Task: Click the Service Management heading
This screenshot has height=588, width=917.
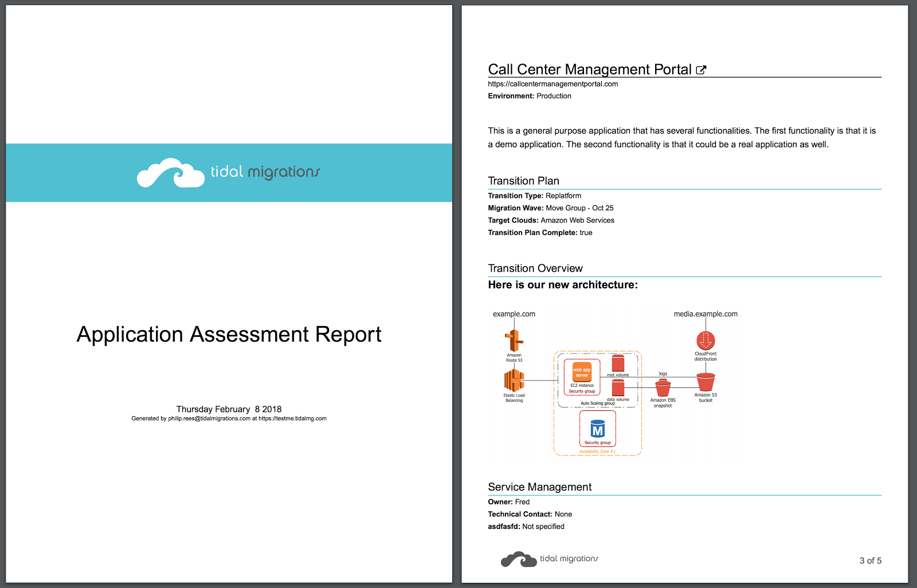Action: click(x=540, y=487)
